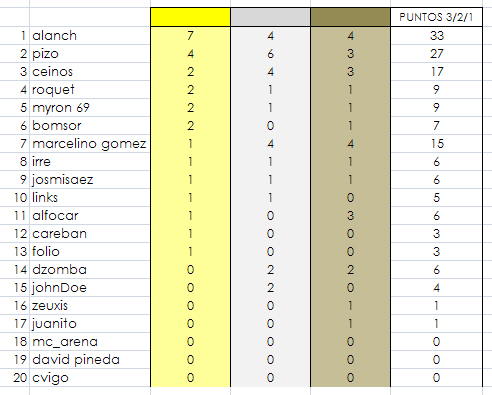
Task: Select pizo's points total 27
Action: pyautogui.click(x=436, y=53)
